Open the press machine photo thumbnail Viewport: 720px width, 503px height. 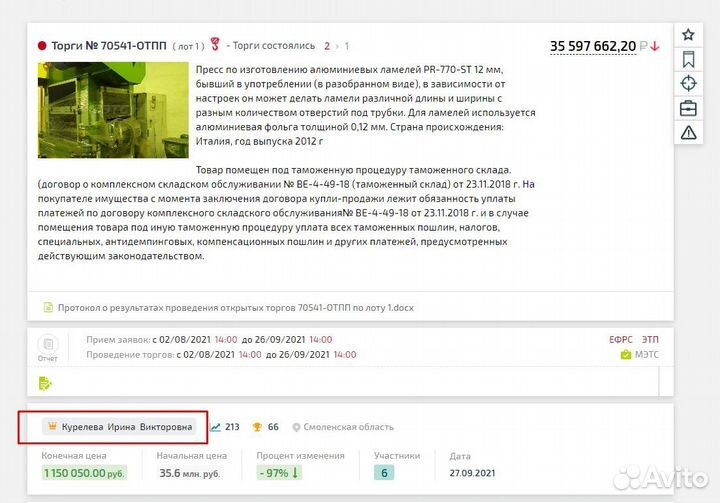coord(113,110)
